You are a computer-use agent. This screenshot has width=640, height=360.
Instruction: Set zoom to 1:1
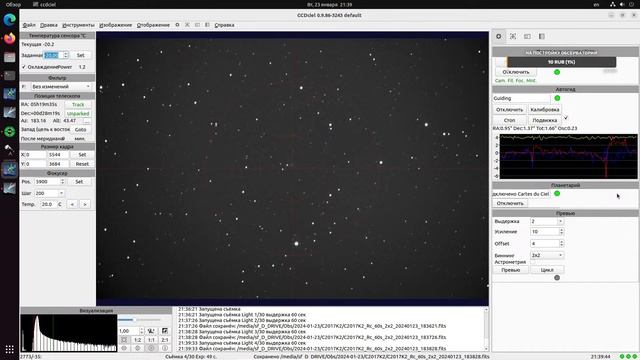pos(151,340)
